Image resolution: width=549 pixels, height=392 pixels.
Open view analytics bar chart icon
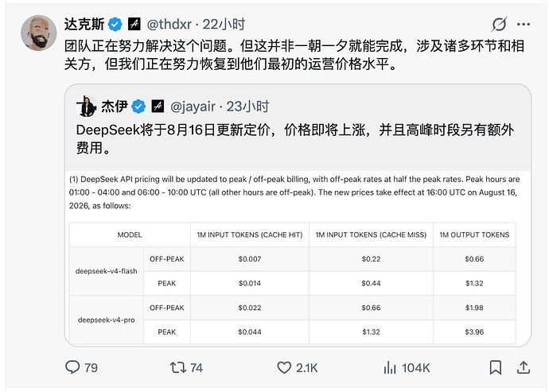pyautogui.click(x=390, y=367)
